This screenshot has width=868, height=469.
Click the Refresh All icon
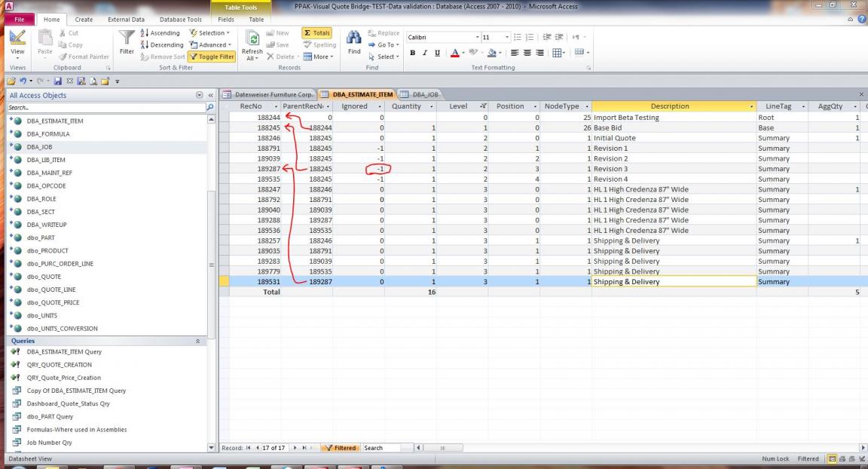pos(252,42)
